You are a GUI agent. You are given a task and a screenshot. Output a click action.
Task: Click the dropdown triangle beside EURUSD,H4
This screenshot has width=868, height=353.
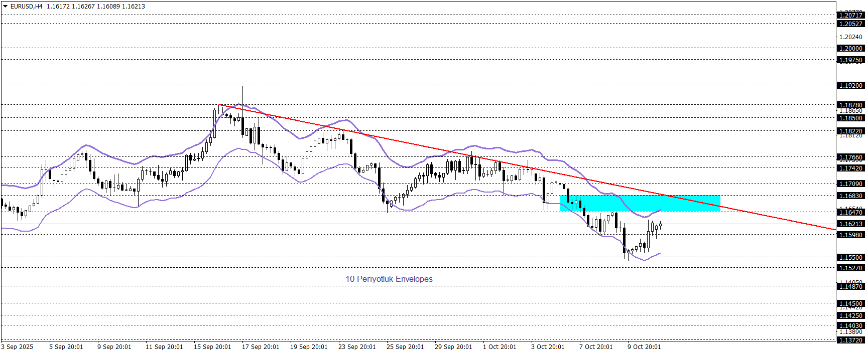pyautogui.click(x=6, y=7)
